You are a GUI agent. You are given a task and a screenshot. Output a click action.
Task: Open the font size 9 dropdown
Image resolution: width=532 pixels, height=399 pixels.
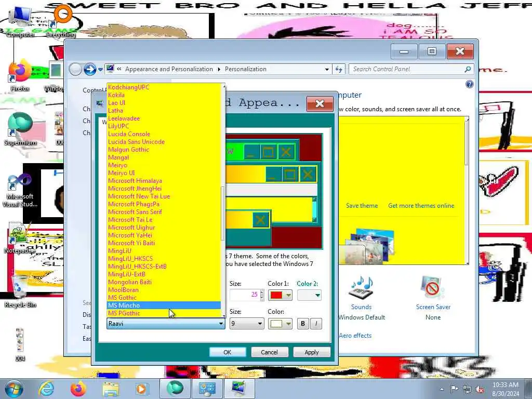247,324
